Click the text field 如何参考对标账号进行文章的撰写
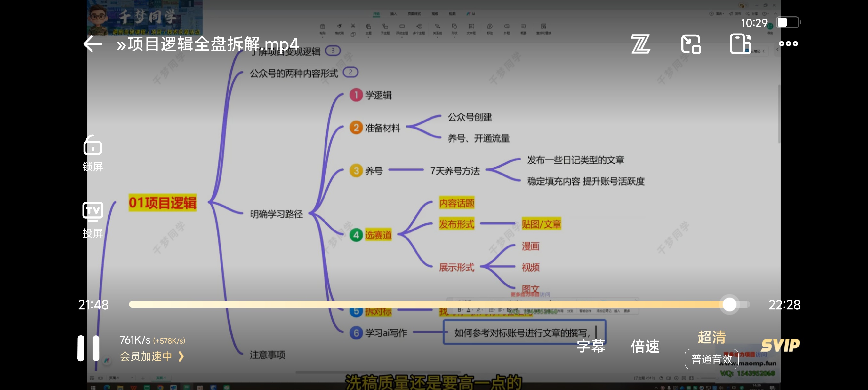This screenshot has width=868, height=390. pyautogui.click(x=524, y=332)
